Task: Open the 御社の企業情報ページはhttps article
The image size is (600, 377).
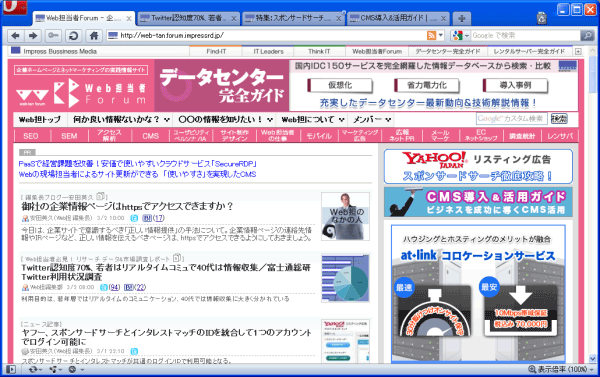Action: coord(127,206)
